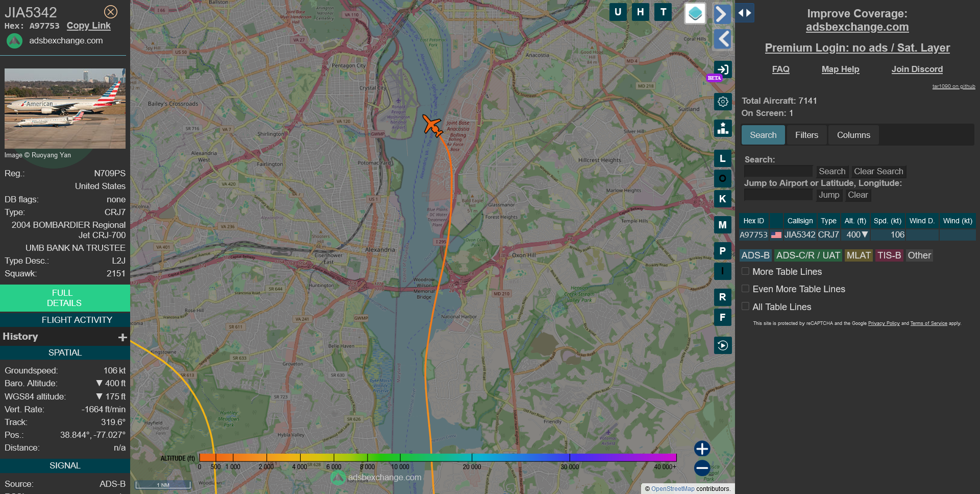Sort table by Callsign column
Image resolution: width=980 pixels, height=494 pixels.
[x=800, y=221]
